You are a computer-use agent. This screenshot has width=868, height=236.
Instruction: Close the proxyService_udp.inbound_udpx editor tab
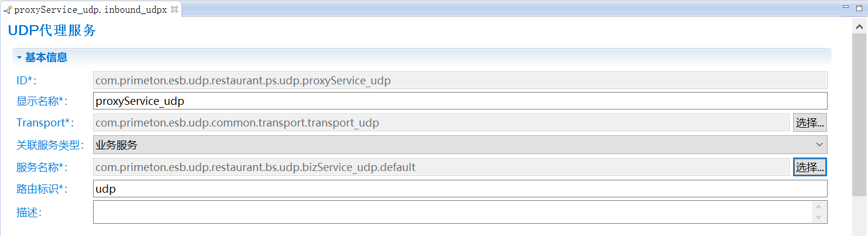tap(174, 9)
